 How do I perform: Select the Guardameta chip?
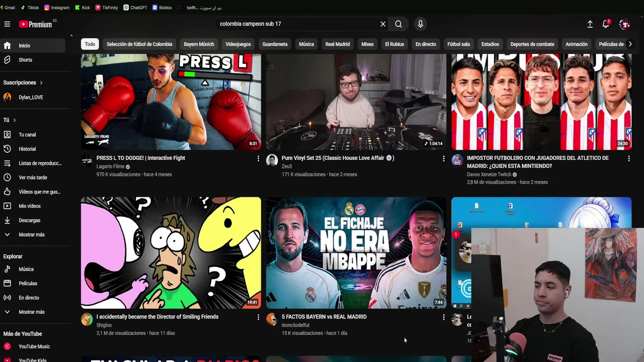click(275, 44)
